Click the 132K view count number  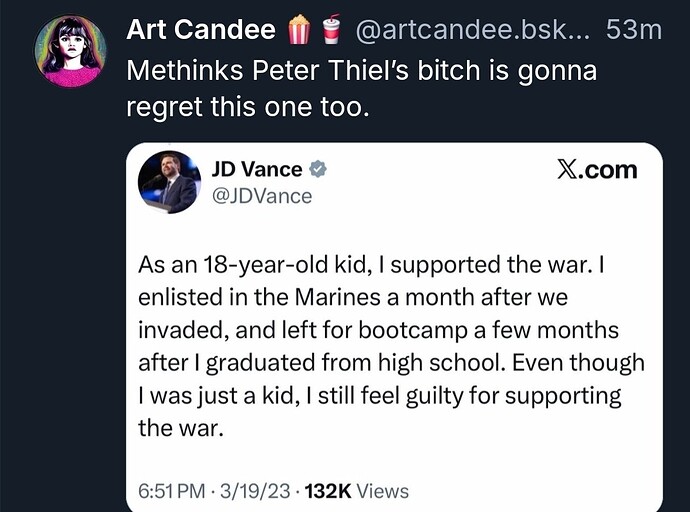coord(332,490)
